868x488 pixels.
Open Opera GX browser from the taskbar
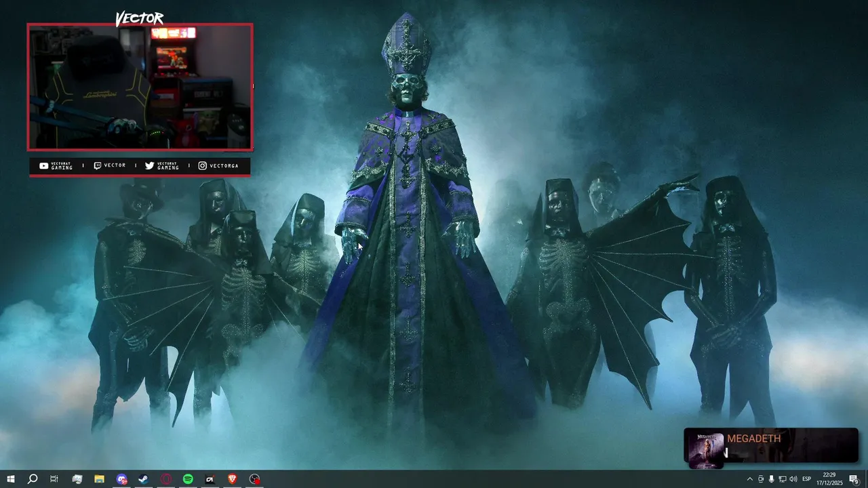click(166, 479)
